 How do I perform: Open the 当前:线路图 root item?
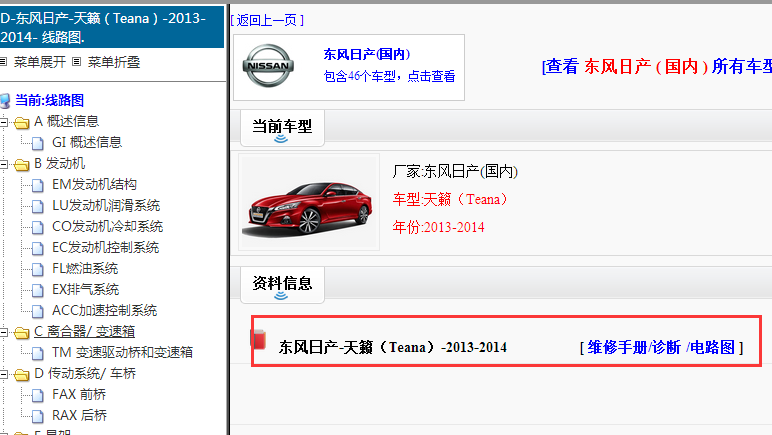point(49,100)
